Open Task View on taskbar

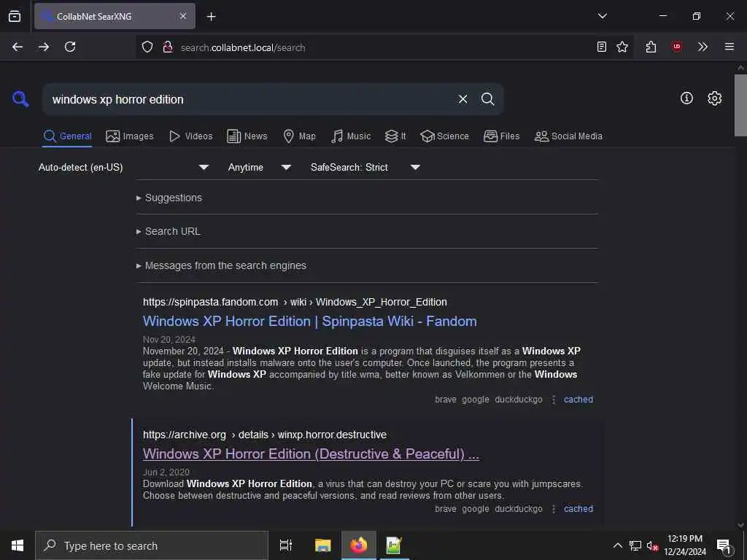click(x=286, y=545)
